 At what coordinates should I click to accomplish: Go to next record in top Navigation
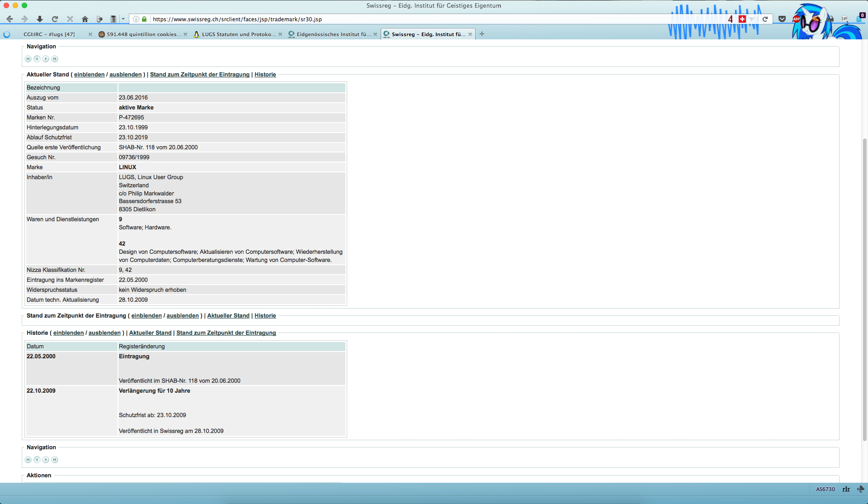[x=46, y=59]
